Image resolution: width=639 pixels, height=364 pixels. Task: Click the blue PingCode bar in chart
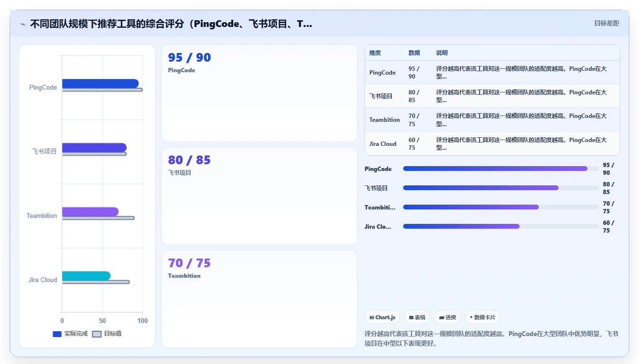100,83
